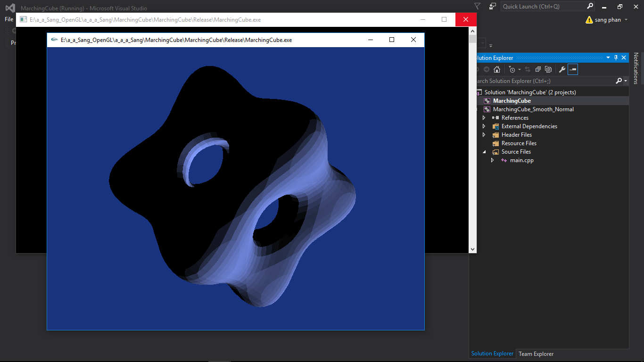Expand the main.cpp tree item
Image resolution: width=644 pixels, height=362 pixels.
492,160
